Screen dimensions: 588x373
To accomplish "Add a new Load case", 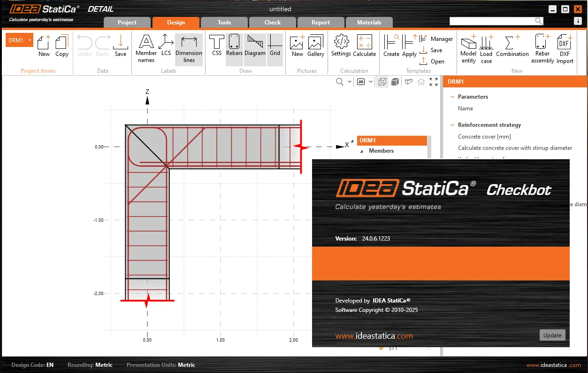I will (x=486, y=49).
